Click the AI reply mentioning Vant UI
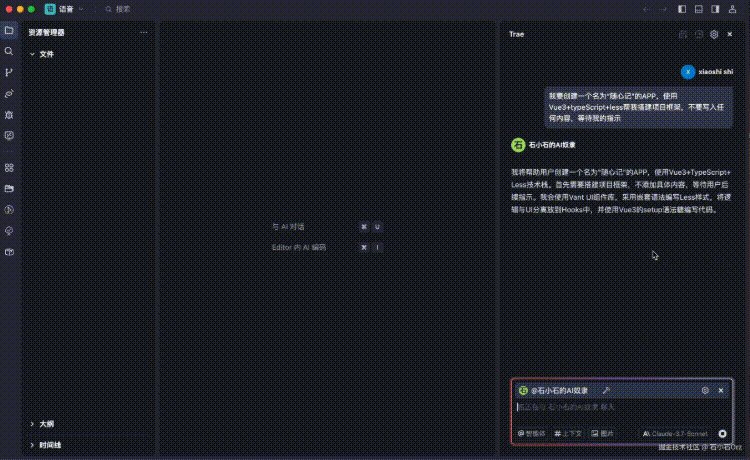 tap(621, 191)
